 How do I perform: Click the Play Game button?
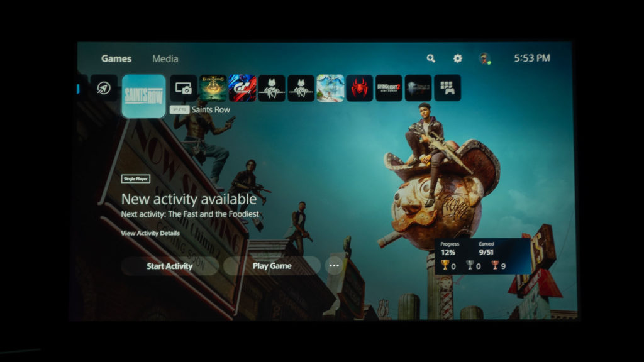coord(272,266)
